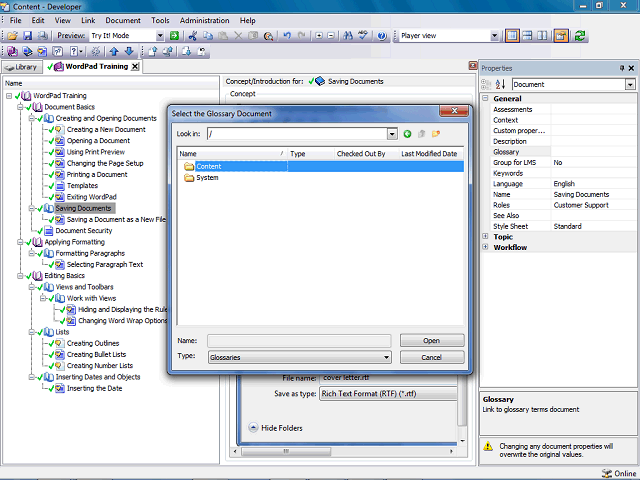The height and width of the screenshot is (480, 640).
Task: Click the Cut scissors icon
Action: (193, 36)
